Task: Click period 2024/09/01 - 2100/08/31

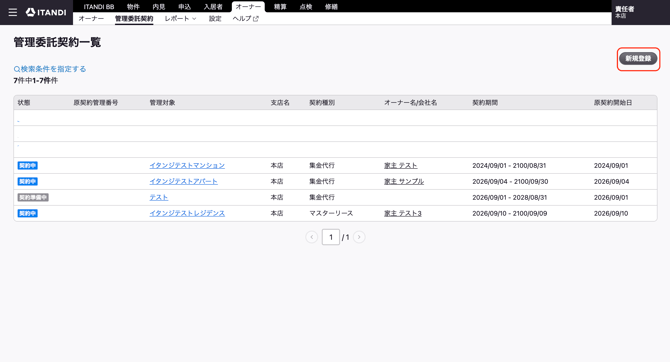Action: point(509,165)
